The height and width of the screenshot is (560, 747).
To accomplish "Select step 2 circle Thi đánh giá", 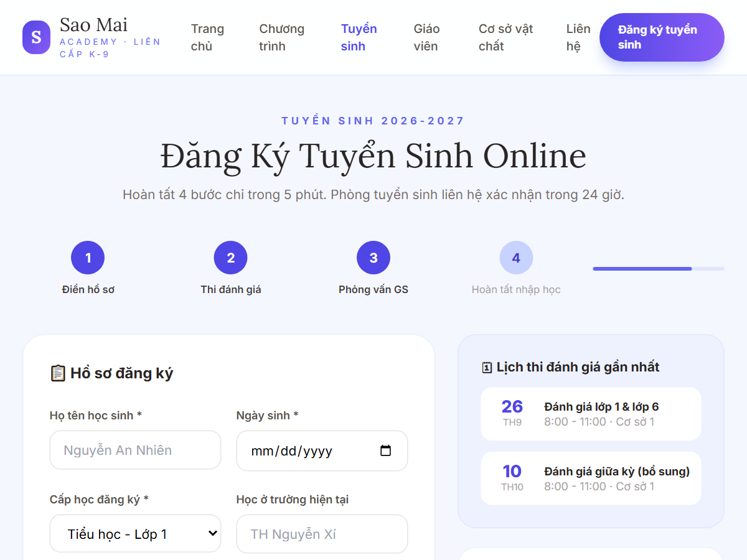I will 230,258.
